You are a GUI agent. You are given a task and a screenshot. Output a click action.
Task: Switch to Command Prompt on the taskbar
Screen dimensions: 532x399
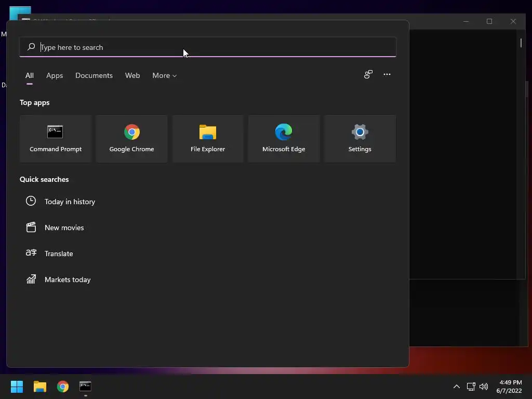(85, 387)
